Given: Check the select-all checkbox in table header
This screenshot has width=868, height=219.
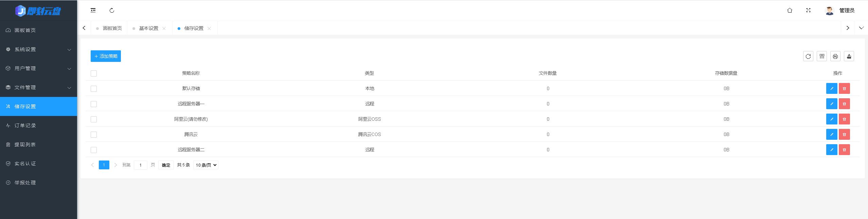Looking at the screenshot, I should click(x=94, y=73).
